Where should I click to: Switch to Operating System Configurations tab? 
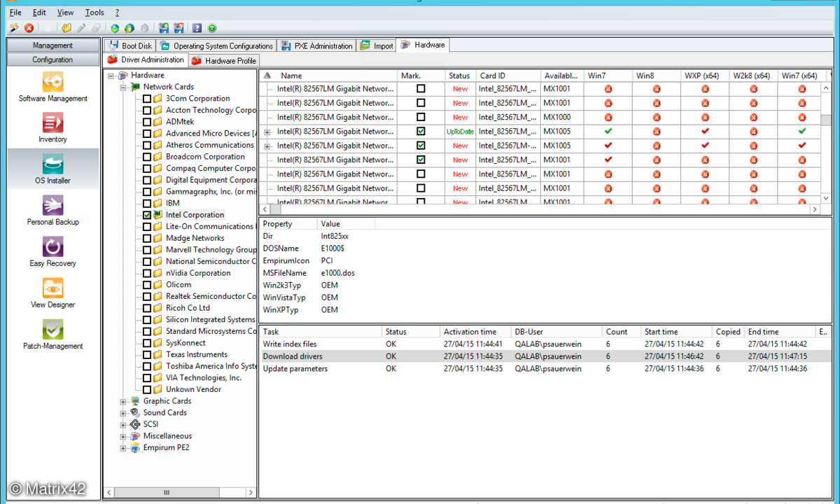(216, 45)
